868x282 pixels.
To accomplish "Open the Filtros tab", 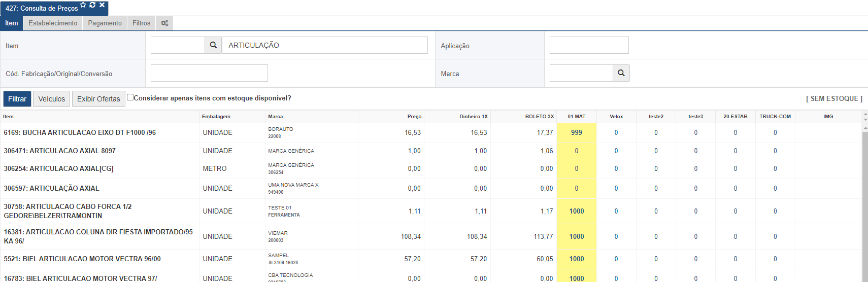I will pos(141,23).
